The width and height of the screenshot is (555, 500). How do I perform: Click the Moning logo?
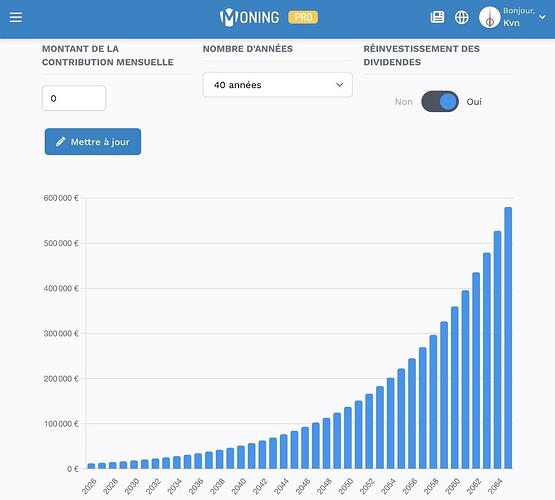click(x=249, y=17)
